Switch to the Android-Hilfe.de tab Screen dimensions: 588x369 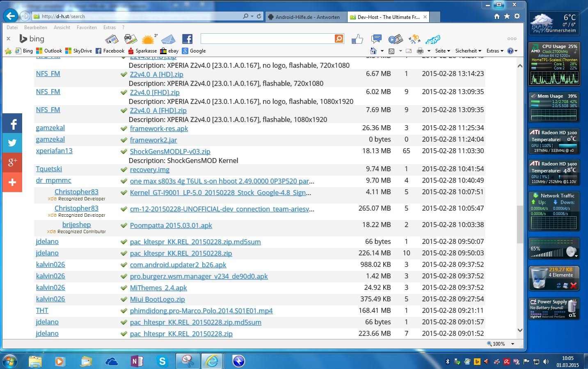(x=306, y=17)
